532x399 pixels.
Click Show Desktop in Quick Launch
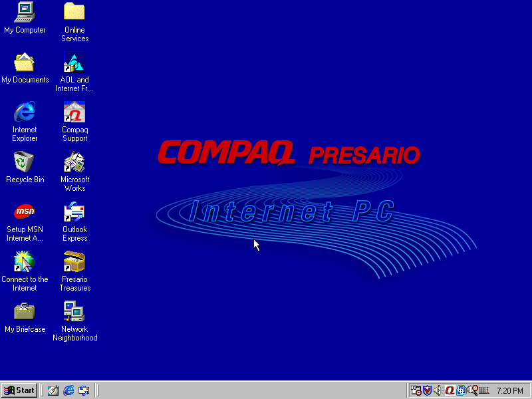click(53, 390)
